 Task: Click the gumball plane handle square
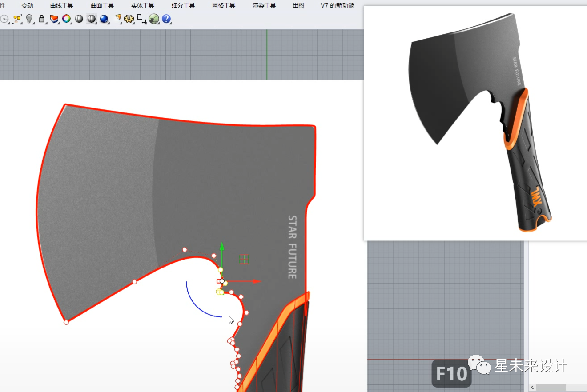pyautogui.click(x=244, y=259)
